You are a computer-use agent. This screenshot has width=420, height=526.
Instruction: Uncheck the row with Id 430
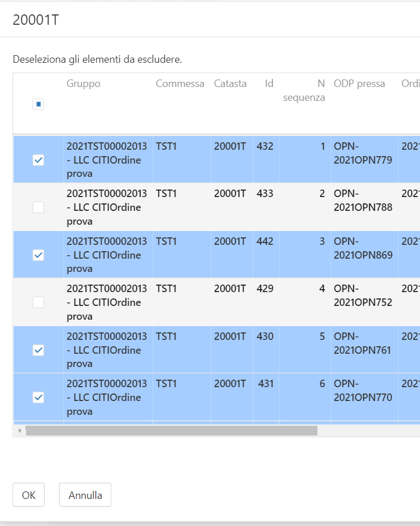pyautogui.click(x=39, y=350)
